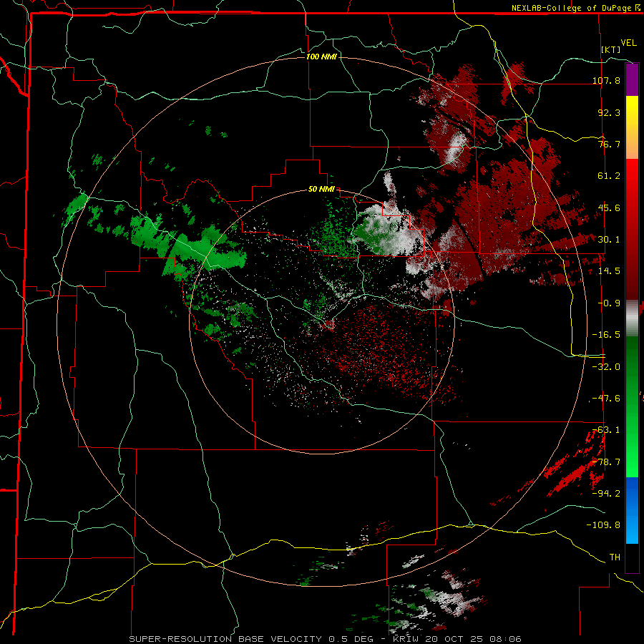Click the -32.0 legend value
The image size is (644, 644).
click(606, 367)
